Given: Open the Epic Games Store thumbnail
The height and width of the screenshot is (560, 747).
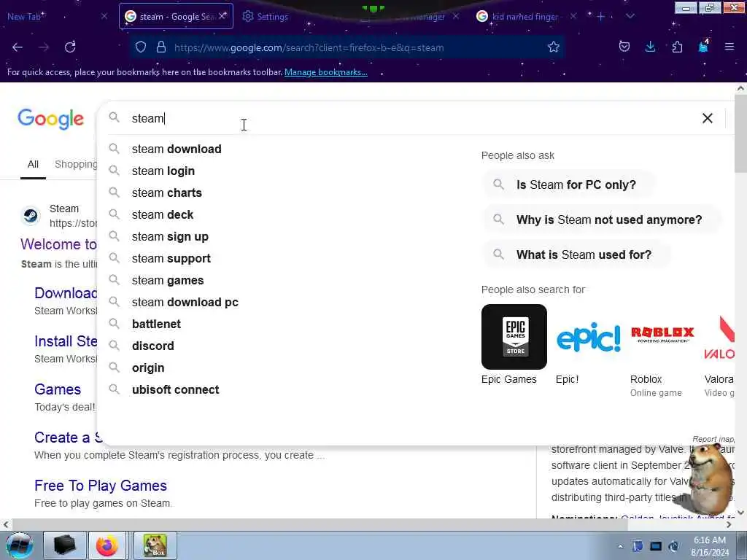Looking at the screenshot, I should [x=514, y=337].
